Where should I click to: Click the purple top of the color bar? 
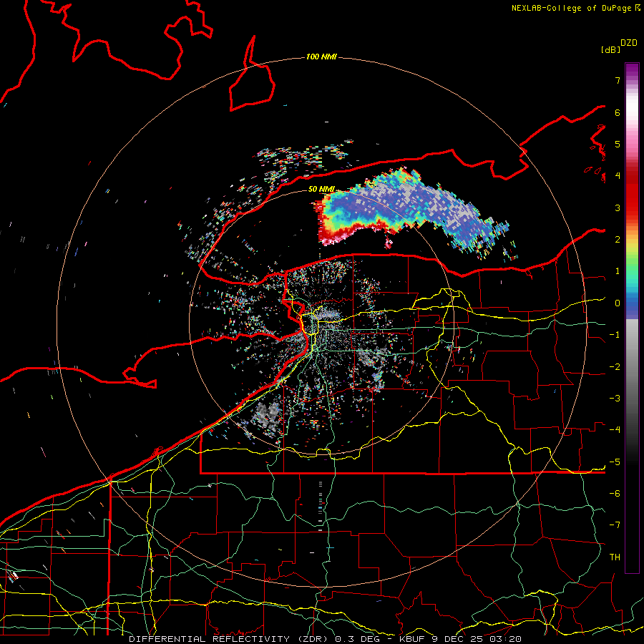coord(632,72)
